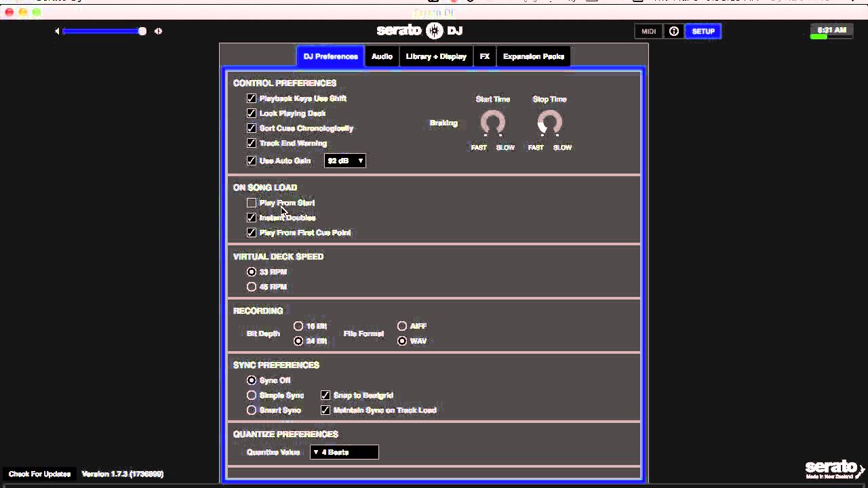Select Smart Sync option
The image size is (868, 488).
[x=252, y=411]
